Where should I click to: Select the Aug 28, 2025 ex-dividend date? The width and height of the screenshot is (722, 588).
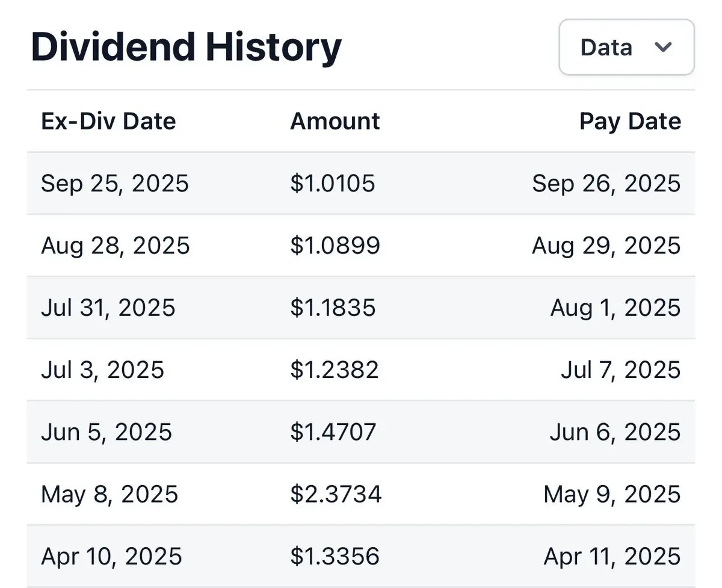pos(116,246)
